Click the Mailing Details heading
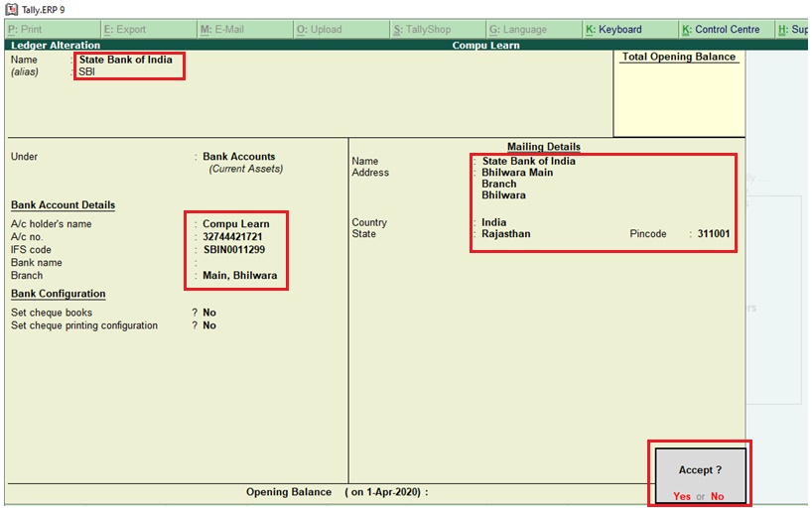Screen dimensions: 812x508 [544, 147]
